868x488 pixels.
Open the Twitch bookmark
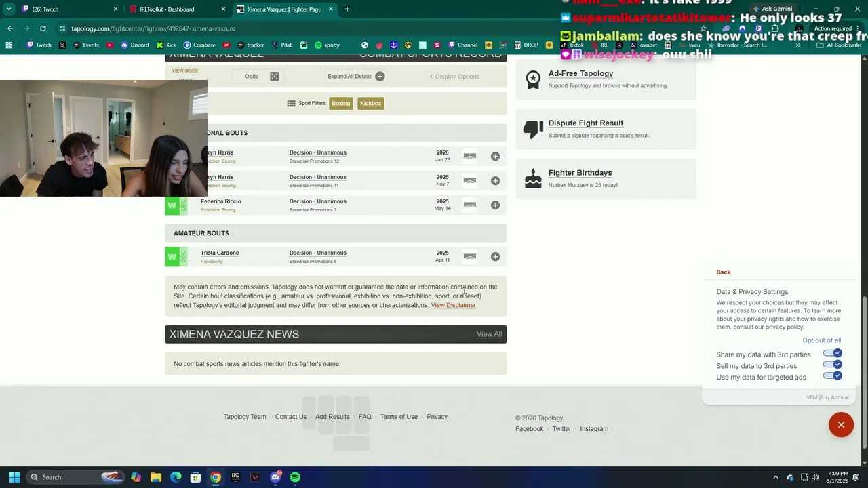point(39,45)
